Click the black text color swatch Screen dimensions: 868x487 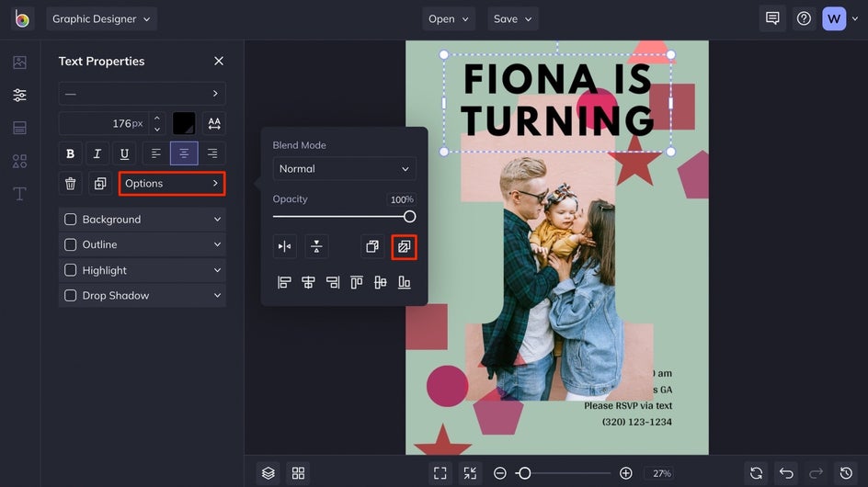[x=184, y=123]
